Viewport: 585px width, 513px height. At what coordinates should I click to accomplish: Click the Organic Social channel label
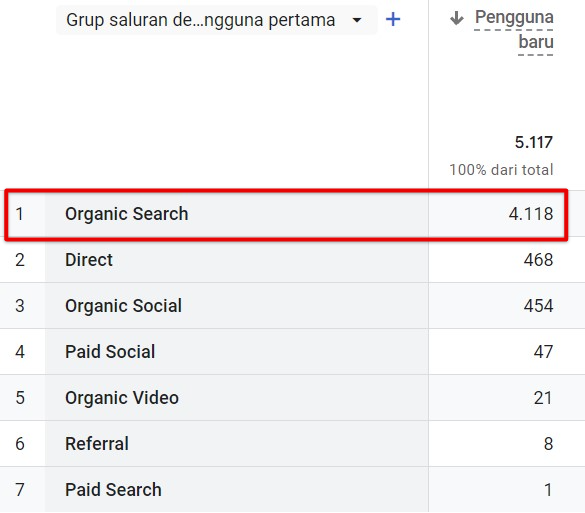(123, 306)
